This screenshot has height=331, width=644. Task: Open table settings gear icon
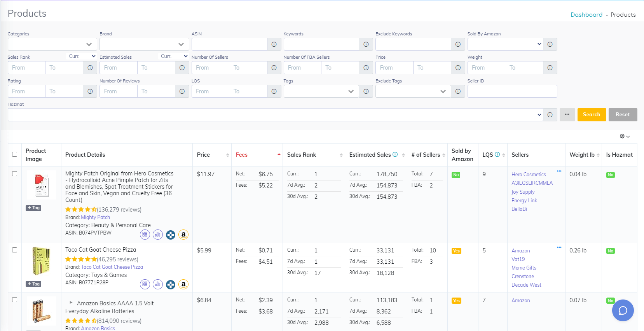coord(625,136)
